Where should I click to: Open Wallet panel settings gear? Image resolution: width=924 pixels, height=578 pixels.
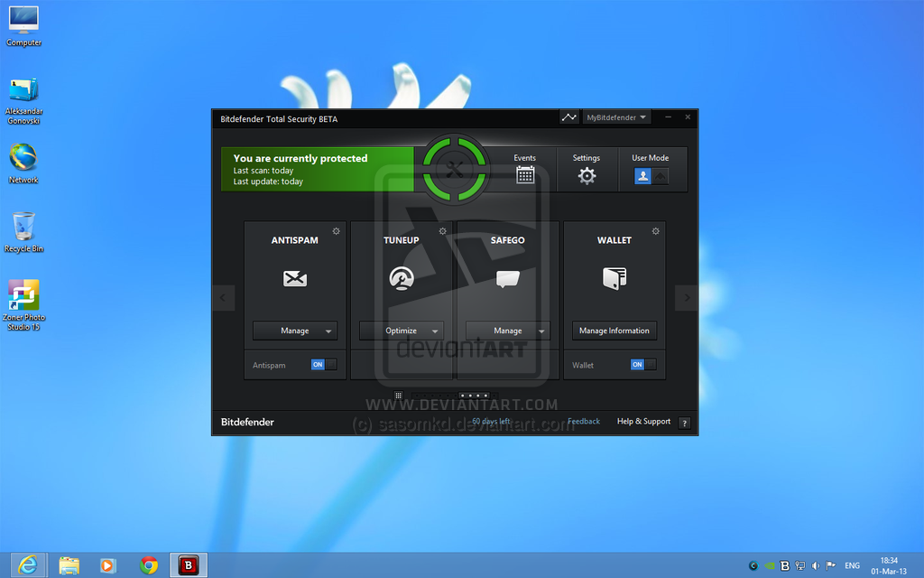(655, 231)
